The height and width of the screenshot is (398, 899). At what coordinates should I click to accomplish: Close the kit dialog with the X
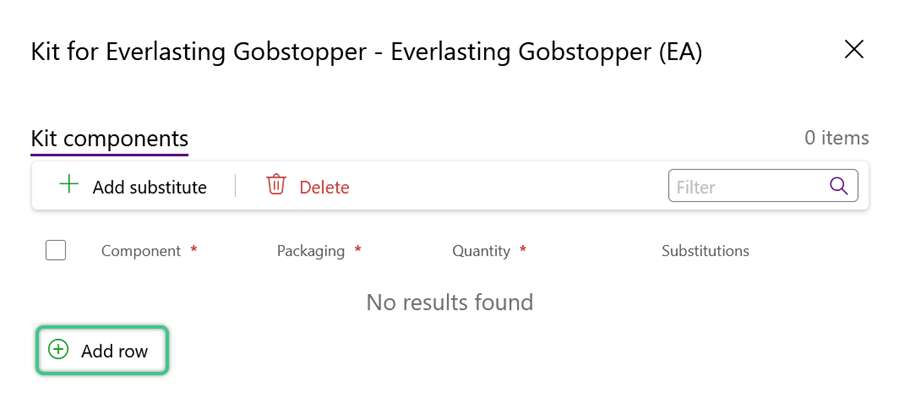[x=854, y=50]
